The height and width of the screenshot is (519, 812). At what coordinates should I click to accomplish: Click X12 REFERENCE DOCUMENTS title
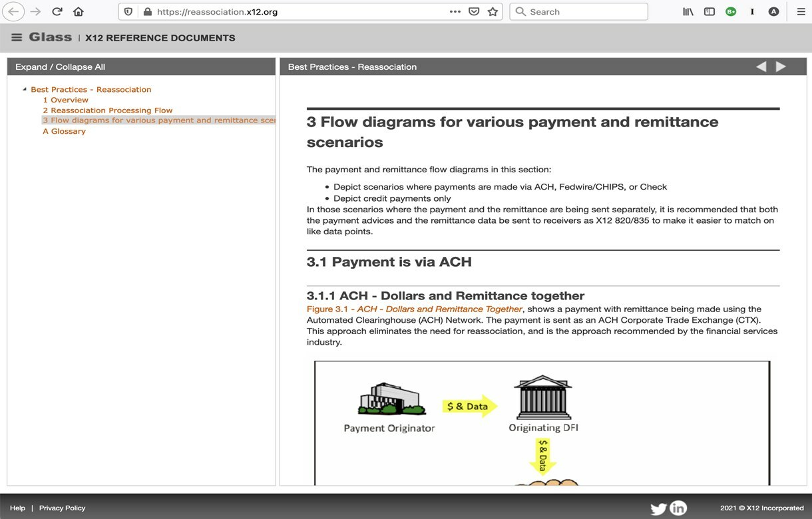pyautogui.click(x=160, y=38)
